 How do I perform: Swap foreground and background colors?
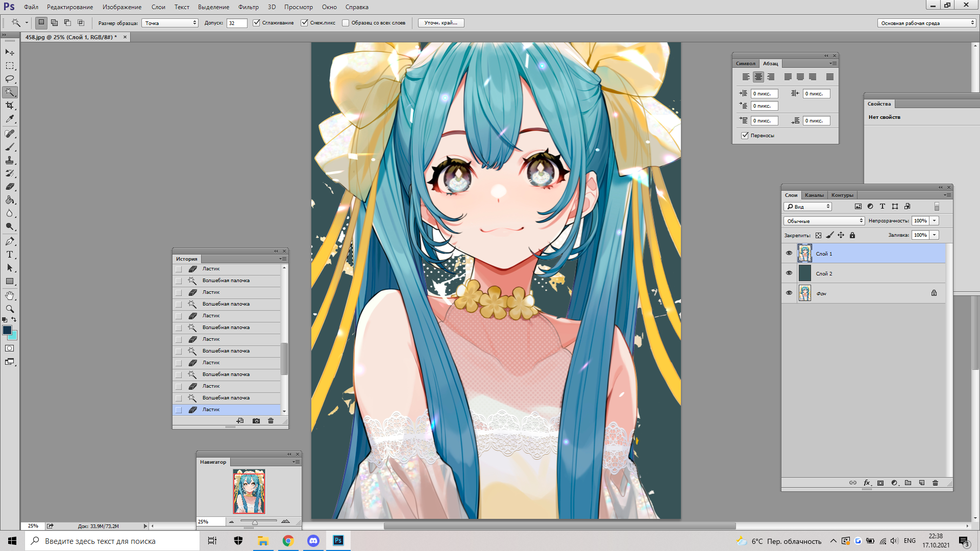click(14, 320)
